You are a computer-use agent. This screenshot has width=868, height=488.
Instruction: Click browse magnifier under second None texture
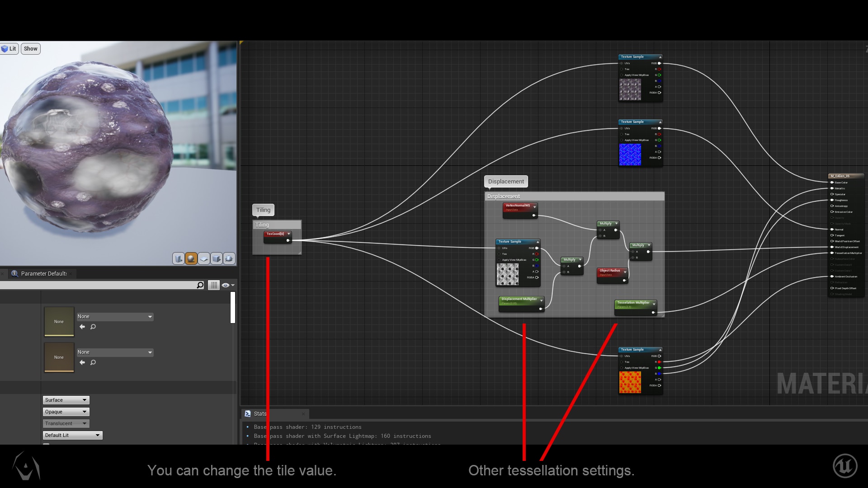tap(93, 362)
